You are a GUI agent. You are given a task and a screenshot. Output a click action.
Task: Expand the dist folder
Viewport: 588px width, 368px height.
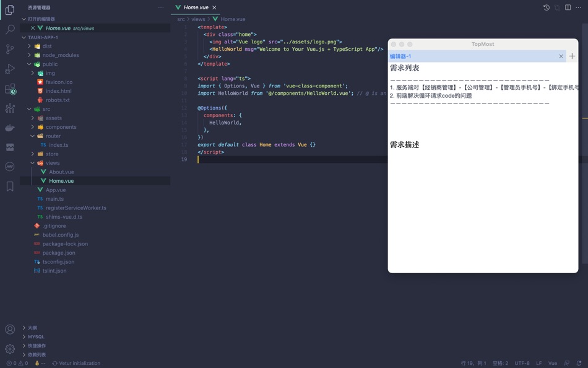pyautogui.click(x=46, y=46)
